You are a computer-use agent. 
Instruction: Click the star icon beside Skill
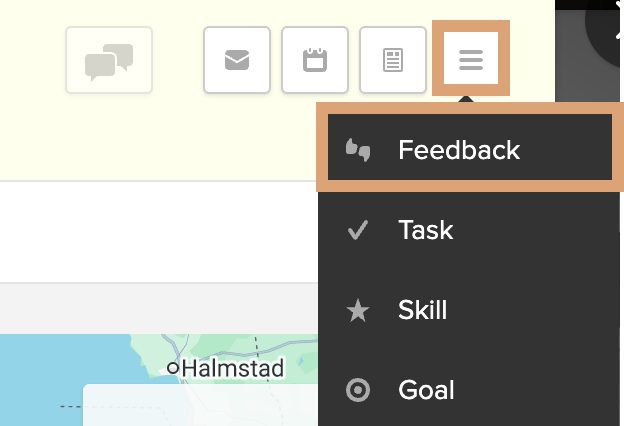(x=357, y=311)
